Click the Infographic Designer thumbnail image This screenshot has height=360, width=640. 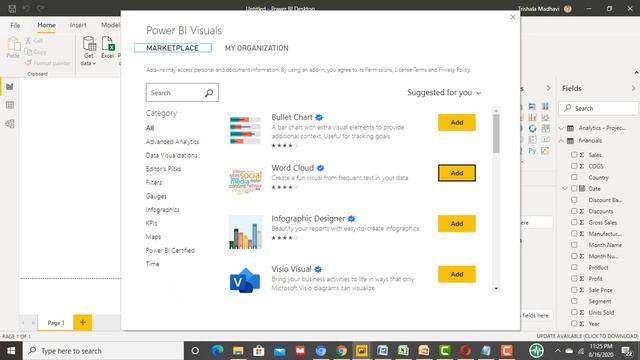(x=245, y=232)
